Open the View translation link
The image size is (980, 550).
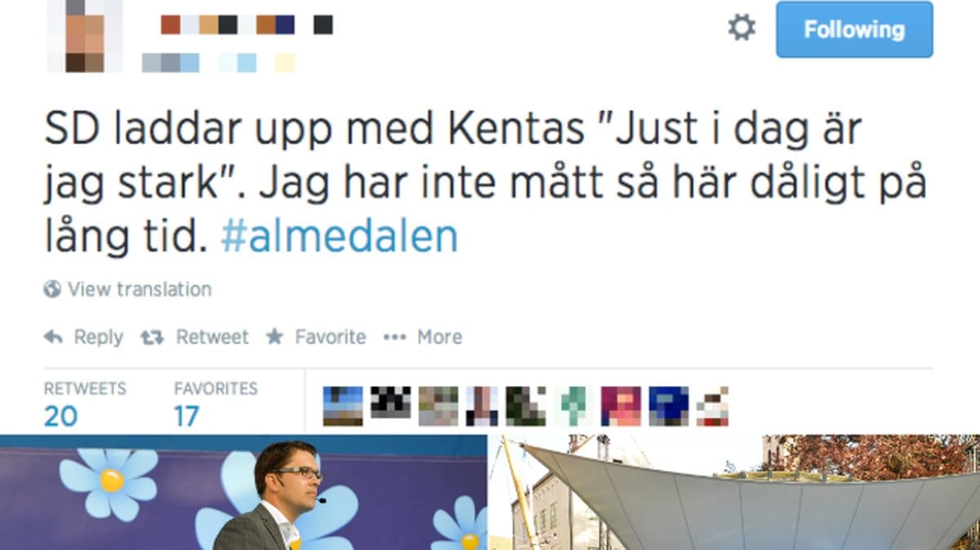140,289
